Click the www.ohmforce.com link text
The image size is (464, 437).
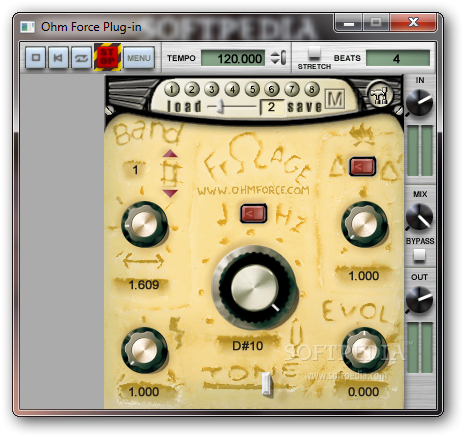point(253,190)
